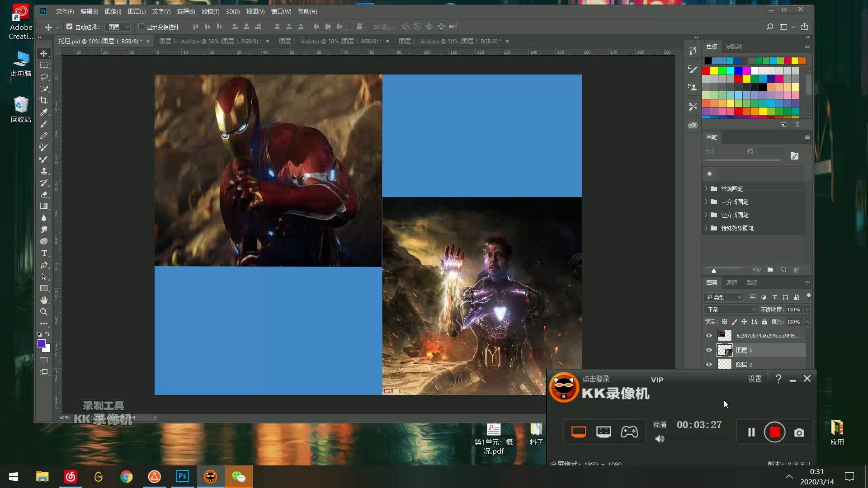Expand the 常规画笔 brush folder
This screenshot has width=868, height=488.
706,188
